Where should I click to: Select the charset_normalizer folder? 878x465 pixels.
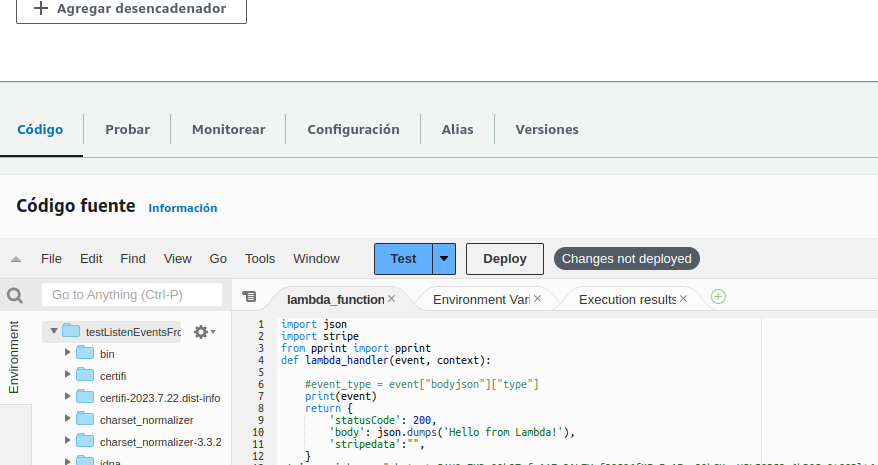[147, 420]
